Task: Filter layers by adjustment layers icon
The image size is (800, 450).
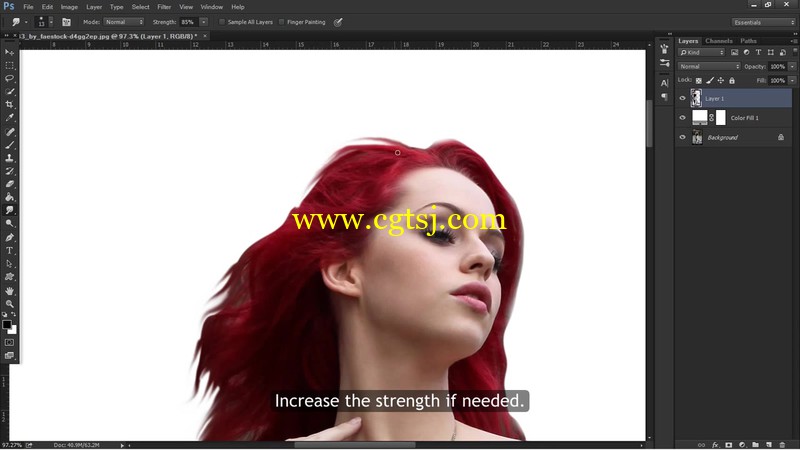Action: tap(746, 52)
